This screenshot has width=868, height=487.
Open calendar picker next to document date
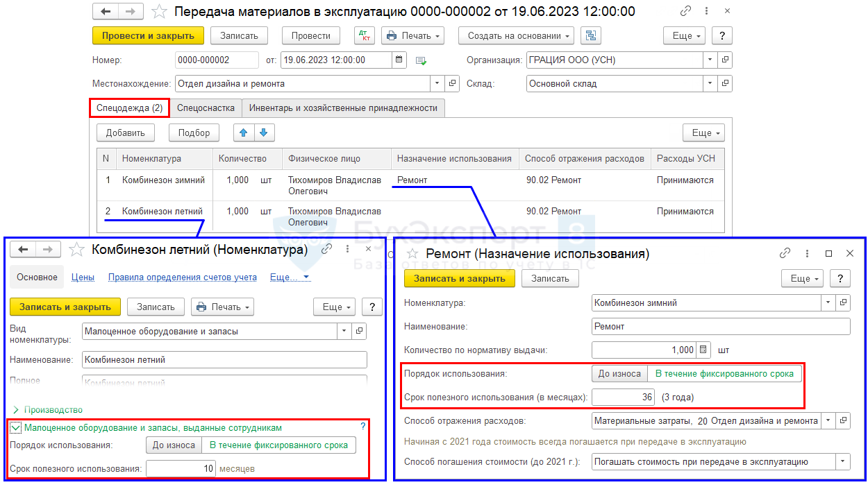tap(399, 60)
